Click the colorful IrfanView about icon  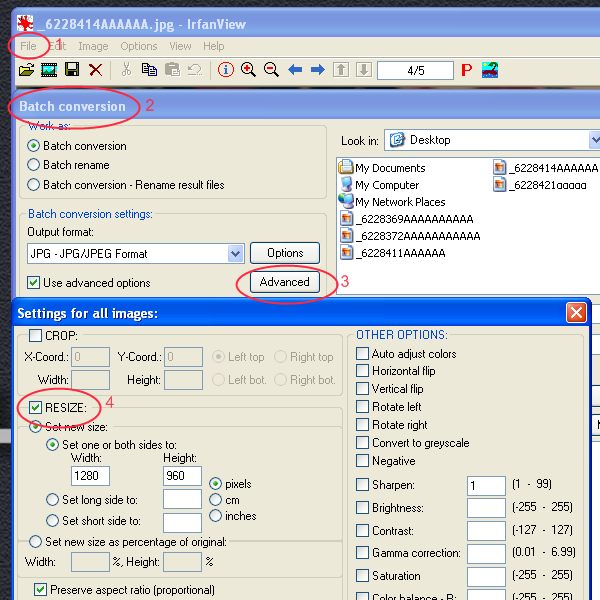(x=490, y=70)
